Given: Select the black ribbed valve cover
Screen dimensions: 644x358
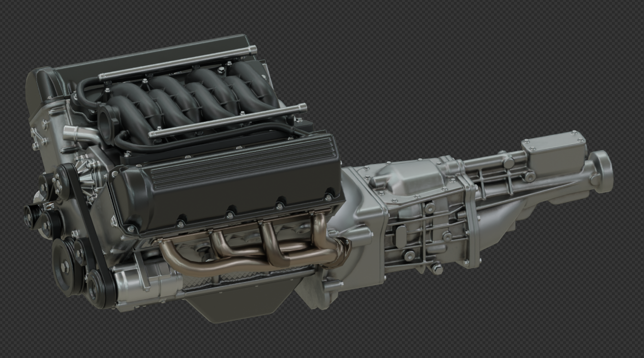Looking at the screenshot, I should click(x=225, y=186).
